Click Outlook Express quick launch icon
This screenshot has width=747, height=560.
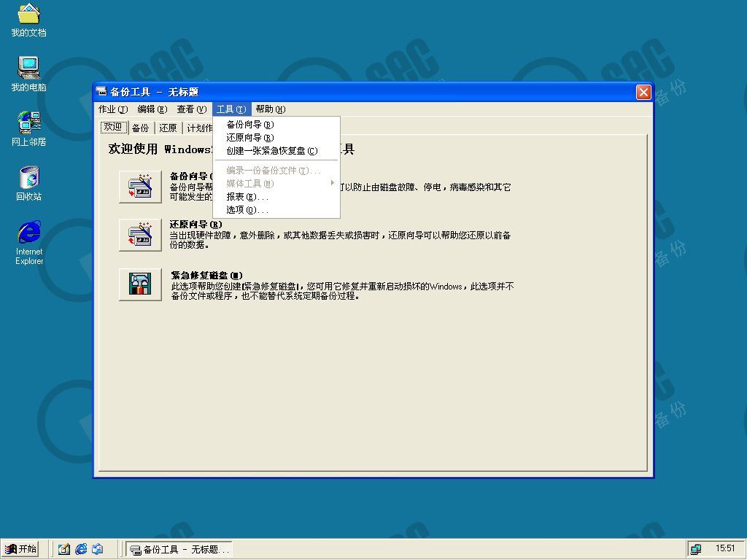[98, 549]
